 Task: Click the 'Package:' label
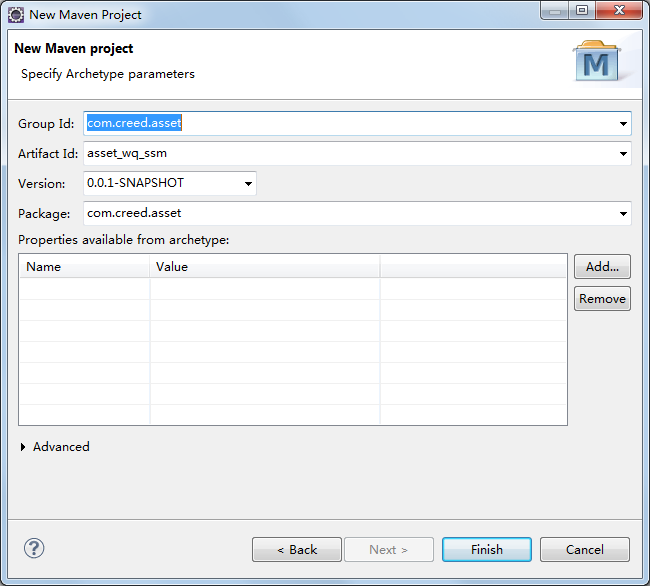[x=44, y=214]
